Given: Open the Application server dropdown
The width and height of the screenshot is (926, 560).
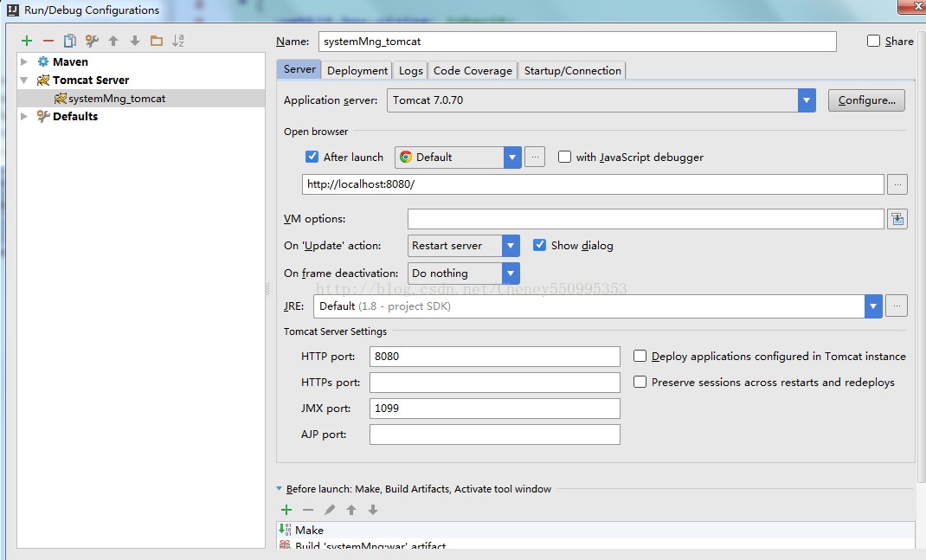Looking at the screenshot, I should (x=807, y=100).
